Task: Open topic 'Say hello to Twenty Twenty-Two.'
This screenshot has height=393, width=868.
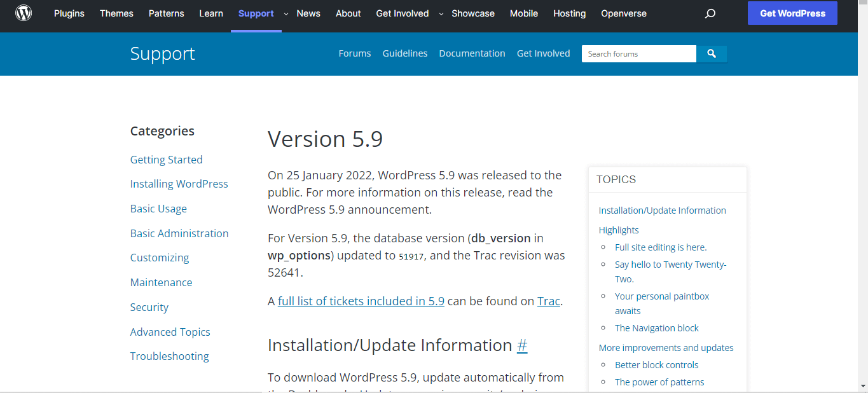Action: tap(670, 272)
